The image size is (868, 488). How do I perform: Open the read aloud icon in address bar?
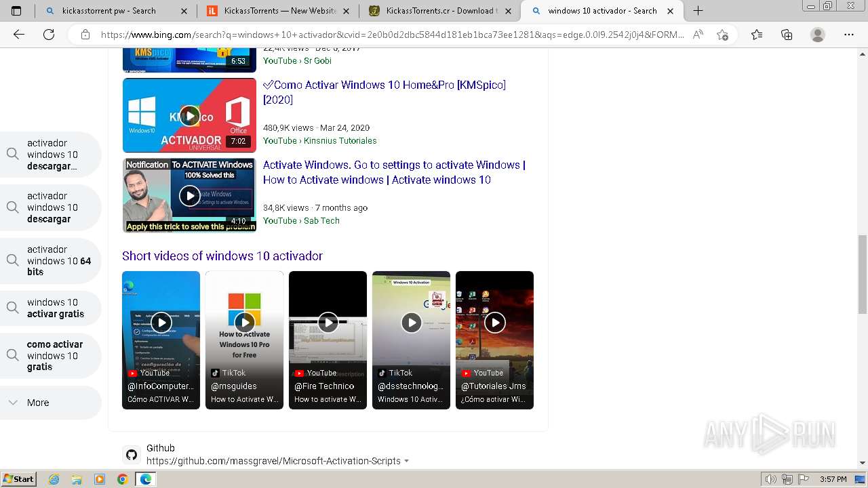[698, 35]
